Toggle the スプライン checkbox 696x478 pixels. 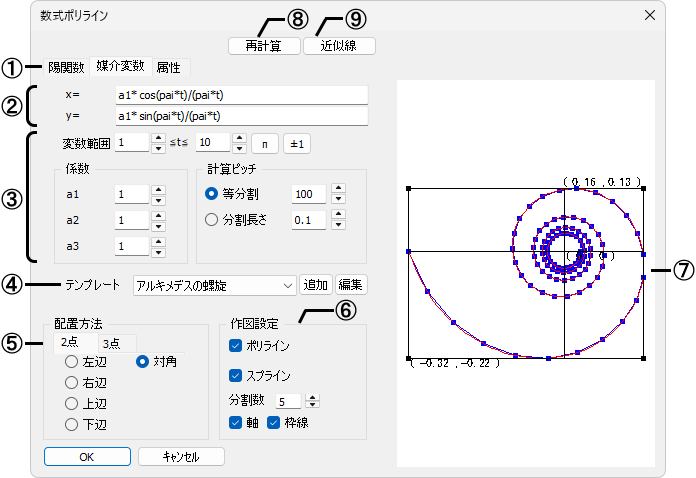pyautogui.click(x=235, y=376)
